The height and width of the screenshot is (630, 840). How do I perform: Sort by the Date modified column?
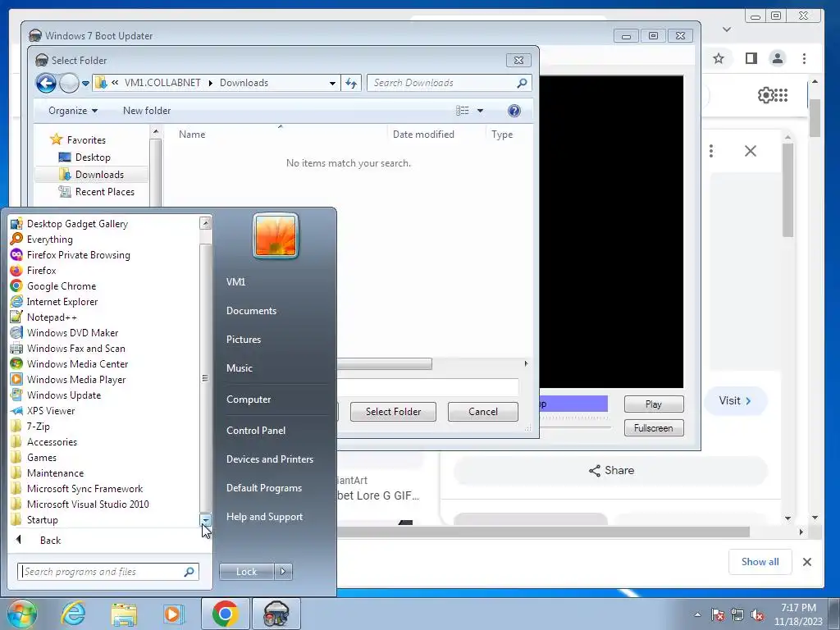423,135
